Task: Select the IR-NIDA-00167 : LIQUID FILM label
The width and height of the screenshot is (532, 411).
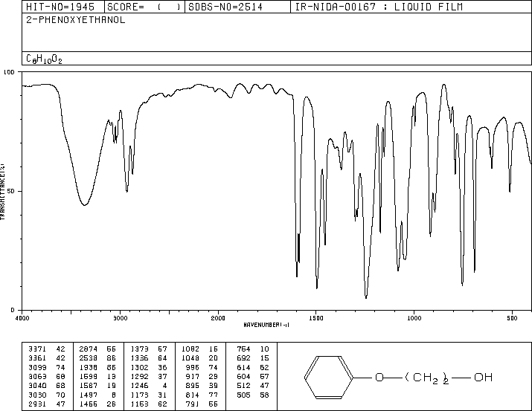Action: (379, 7)
